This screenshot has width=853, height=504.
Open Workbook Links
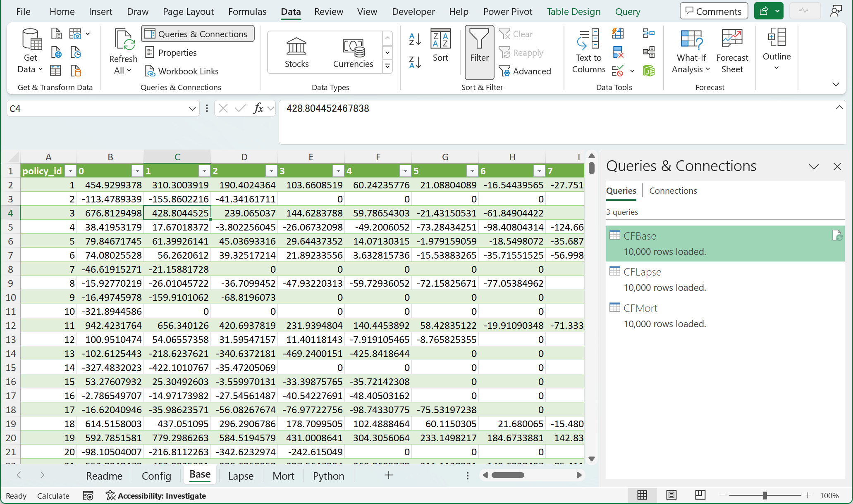click(182, 71)
